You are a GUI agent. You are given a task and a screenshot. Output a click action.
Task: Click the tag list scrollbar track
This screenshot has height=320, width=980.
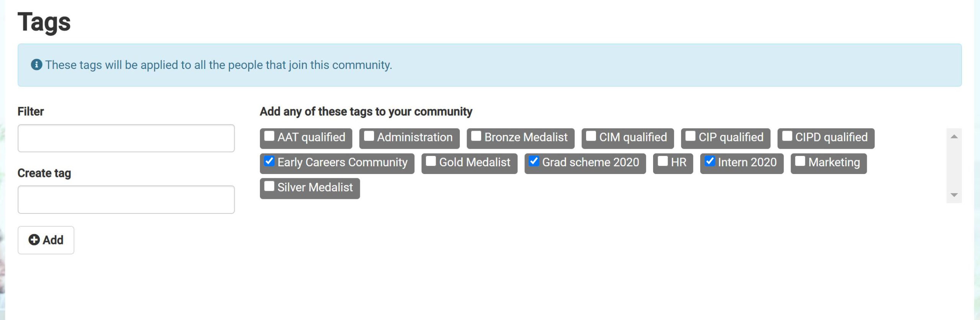[x=954, y=166]
